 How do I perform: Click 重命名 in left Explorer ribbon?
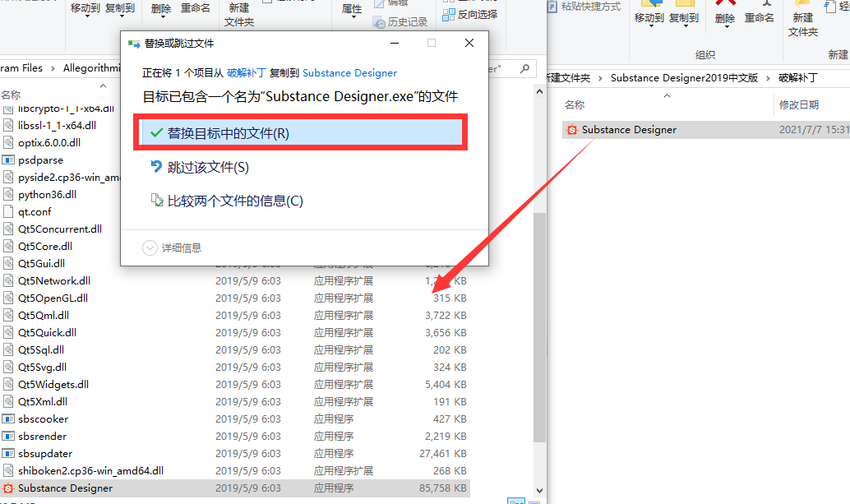[x=195, y=8]
